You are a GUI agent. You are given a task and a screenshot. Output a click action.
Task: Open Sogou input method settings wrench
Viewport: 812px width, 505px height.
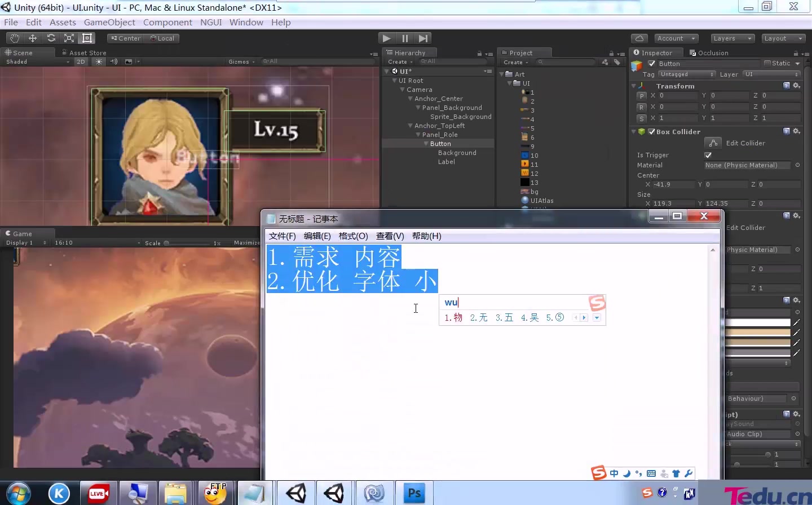tap(689, 473)
